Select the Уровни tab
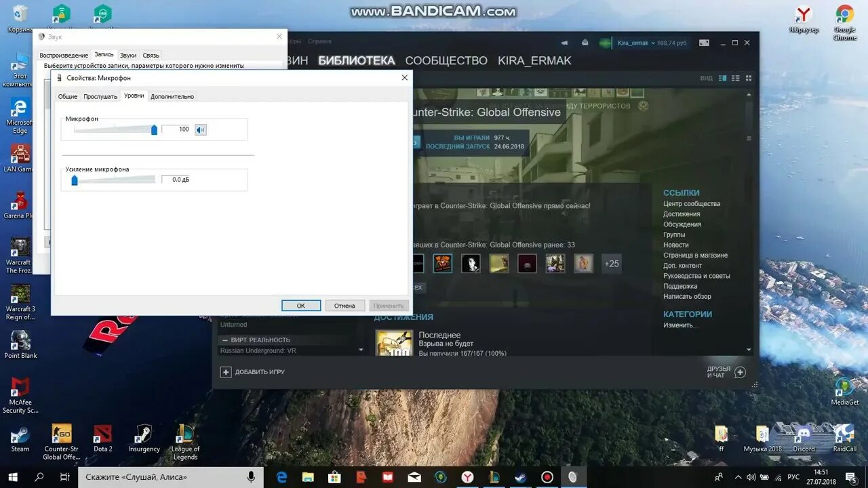Image resolution: width=868 pixels, height=488 pixels. [x=134, y=96]
